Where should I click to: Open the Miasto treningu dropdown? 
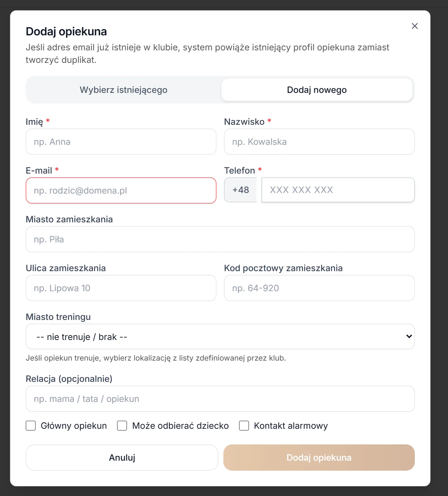pyautogui.click(x=220, y=337)
